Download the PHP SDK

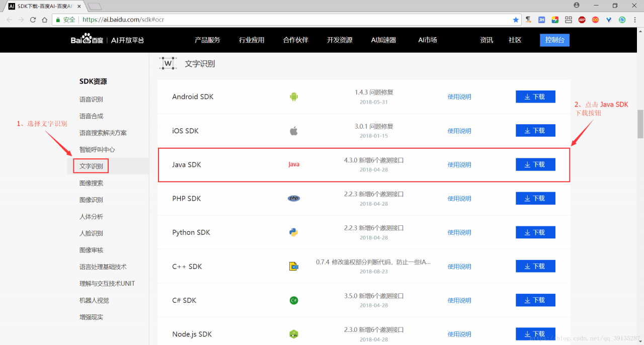coord(535,198)
